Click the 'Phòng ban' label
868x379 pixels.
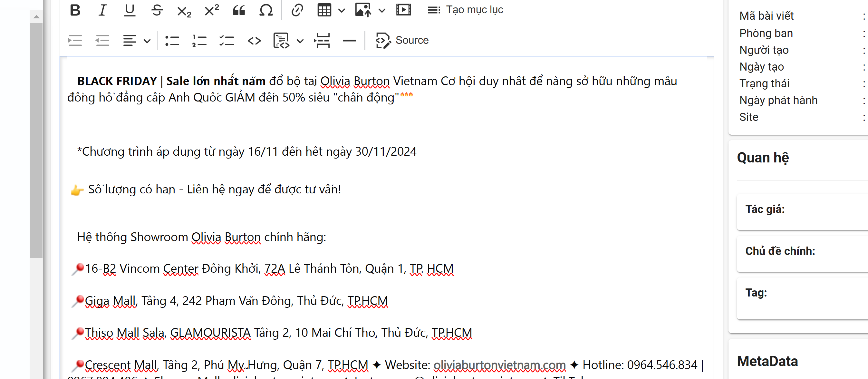point(766,33)
